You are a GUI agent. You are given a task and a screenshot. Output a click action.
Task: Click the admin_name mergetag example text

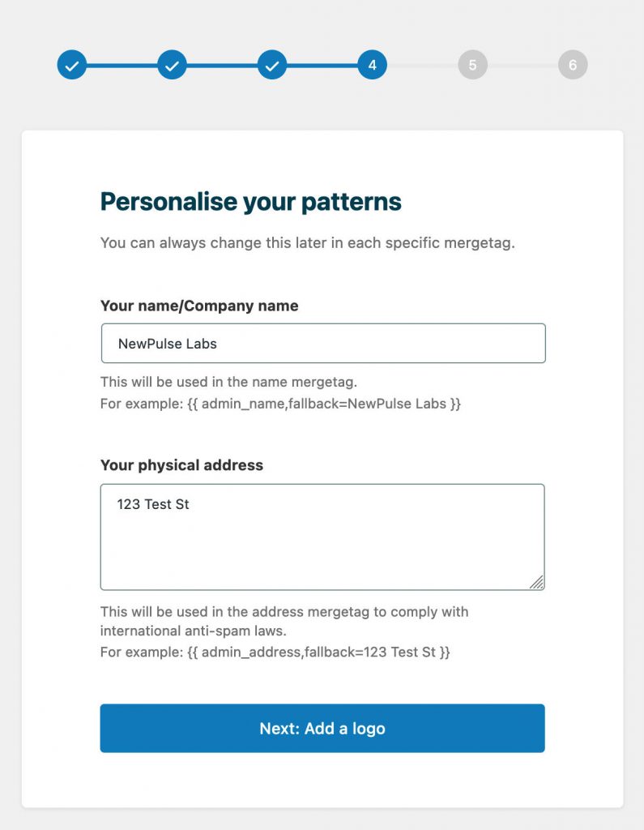(x=282, y=403)
